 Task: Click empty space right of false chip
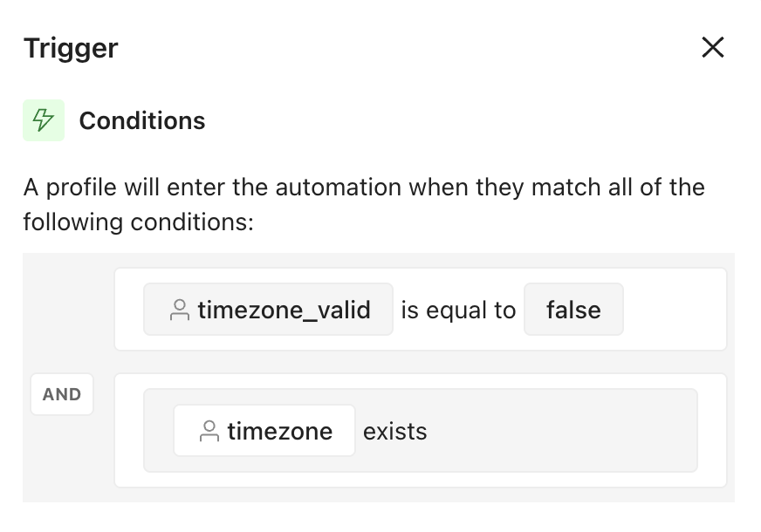(x=675, y=310)
